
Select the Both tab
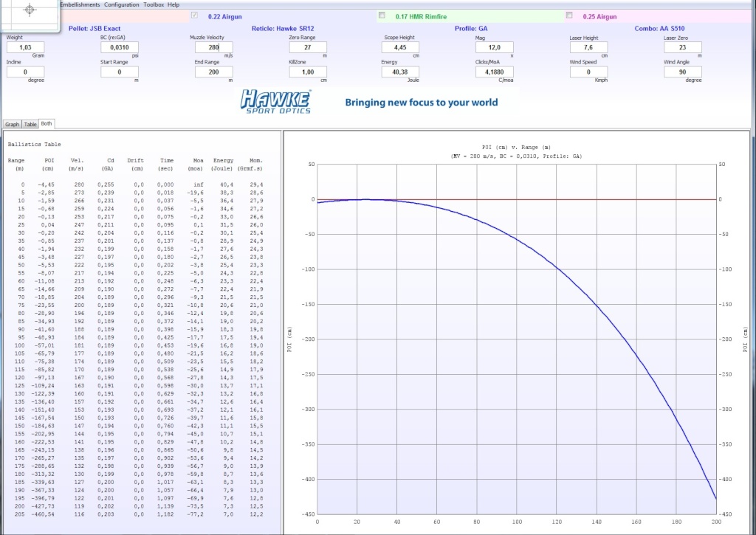click(x=47, y=124)
